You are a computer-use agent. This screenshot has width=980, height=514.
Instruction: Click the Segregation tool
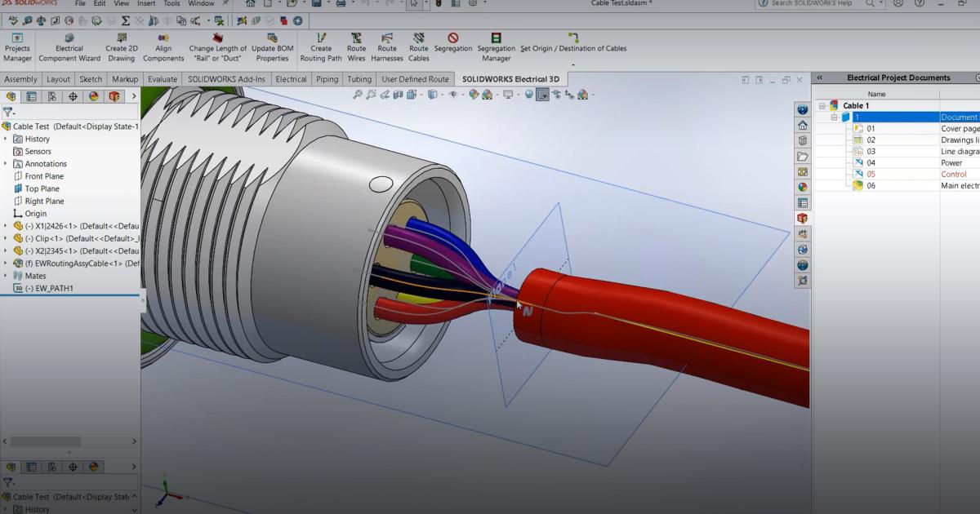(x=453, y=43)
